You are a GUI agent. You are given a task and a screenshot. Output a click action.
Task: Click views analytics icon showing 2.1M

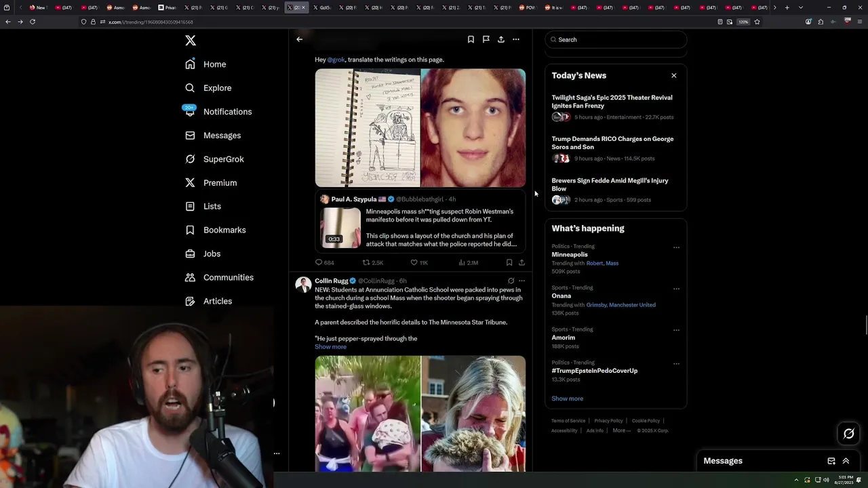point(462,262)
